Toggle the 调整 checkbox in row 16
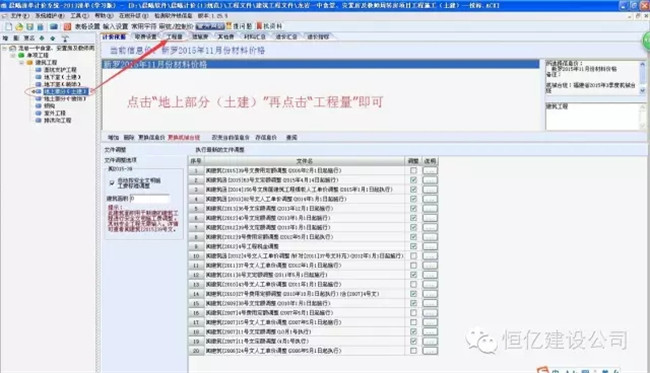 pos(413,312)
